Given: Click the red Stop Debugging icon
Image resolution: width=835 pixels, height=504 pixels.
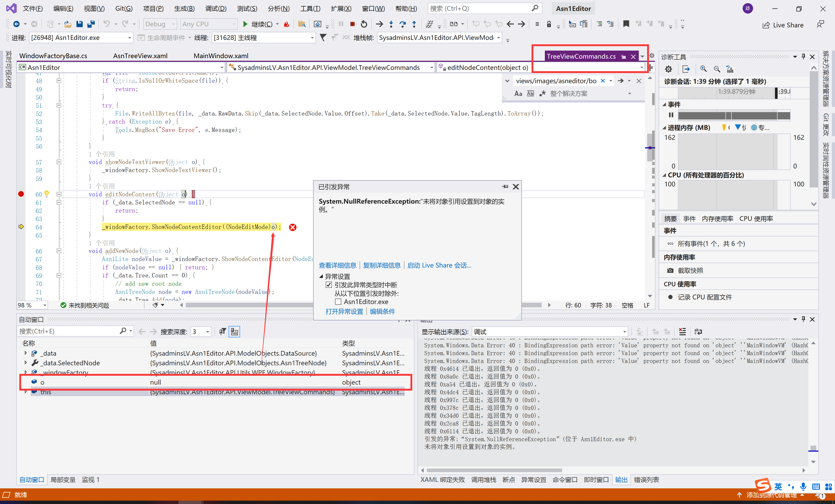Looking at the screenshot, I should point(352,24).
